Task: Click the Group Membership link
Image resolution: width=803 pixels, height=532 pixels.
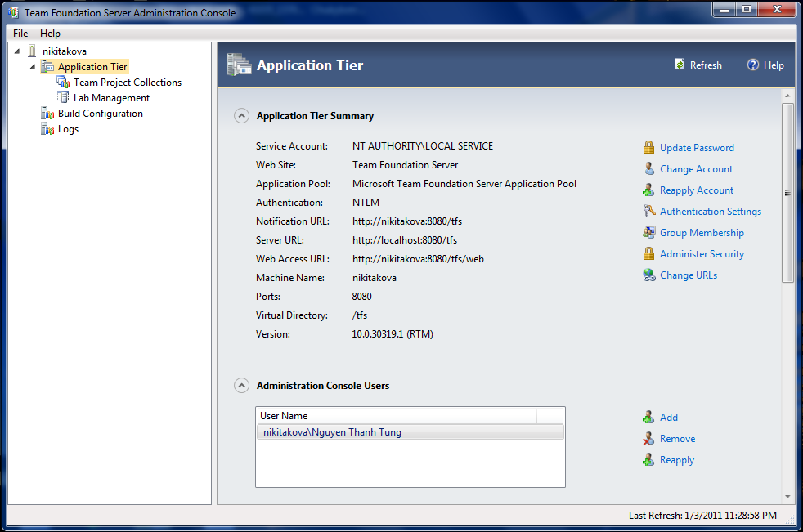Action: [x=702, y=232]
